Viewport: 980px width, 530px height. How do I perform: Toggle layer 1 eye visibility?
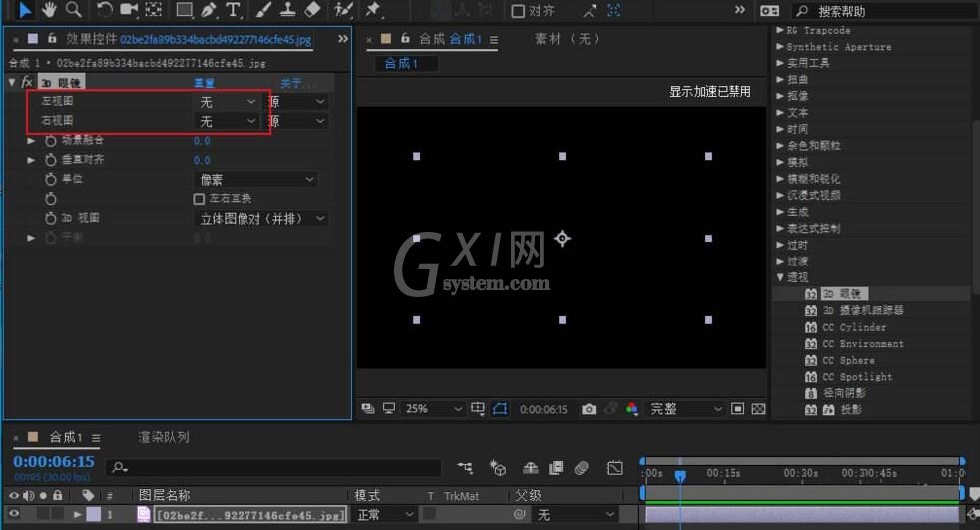tap(14, 514)
